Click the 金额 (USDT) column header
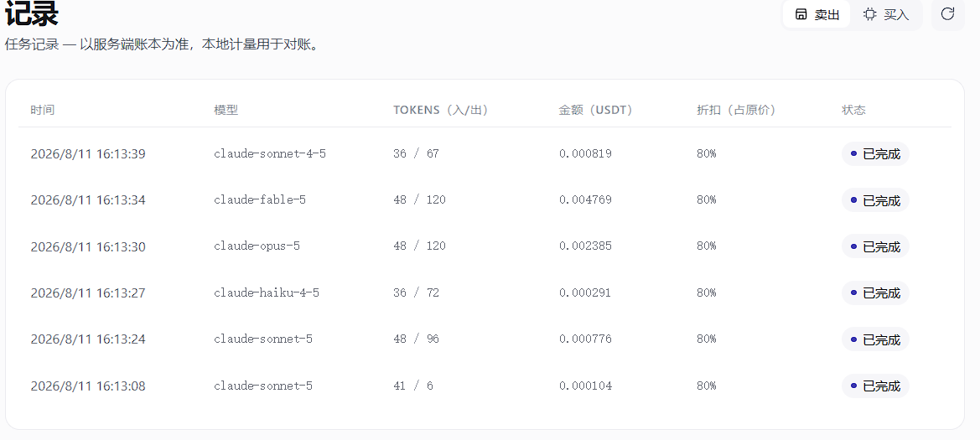Image resolution: width=980 pixels, height=440 pixels. point(596,110)
